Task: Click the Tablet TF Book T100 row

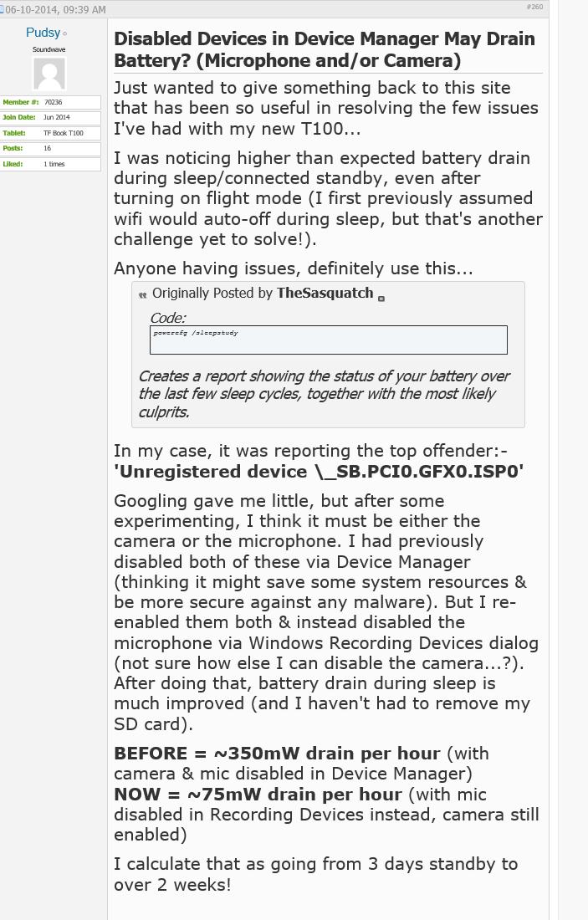Action: pyautogui.click(x=50, y=133)
